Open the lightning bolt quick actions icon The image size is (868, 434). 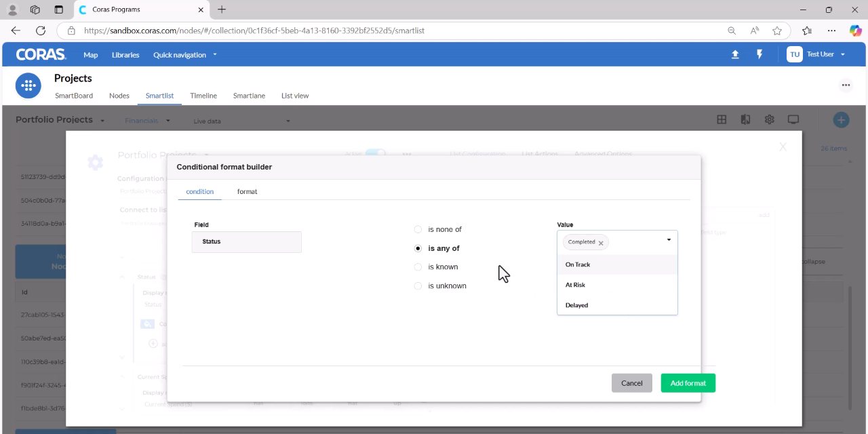759,54
